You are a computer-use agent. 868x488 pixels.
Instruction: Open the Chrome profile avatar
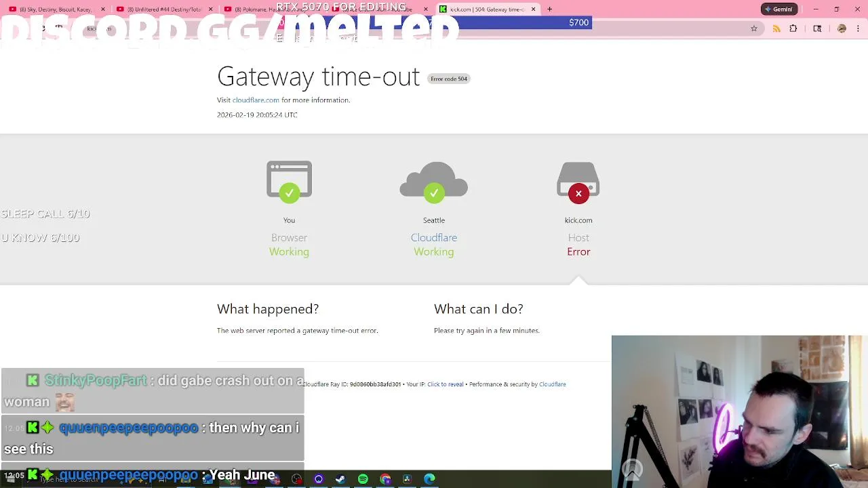pyautogui.click(x=842, y=28)
